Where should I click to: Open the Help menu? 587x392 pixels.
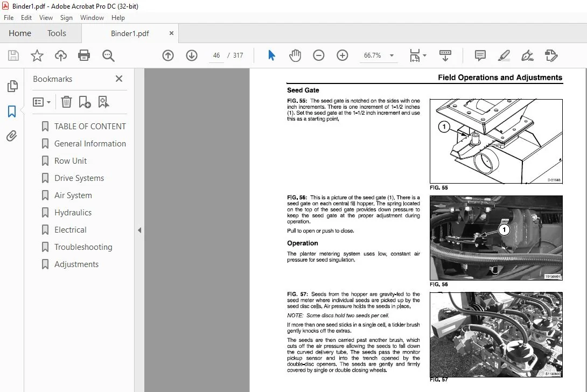[x=118, y=18]
